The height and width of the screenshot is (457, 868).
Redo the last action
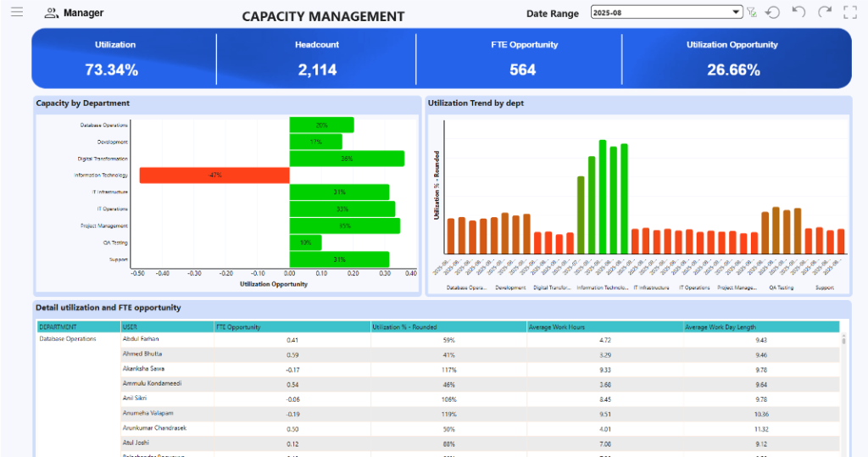tap(825, 12)
